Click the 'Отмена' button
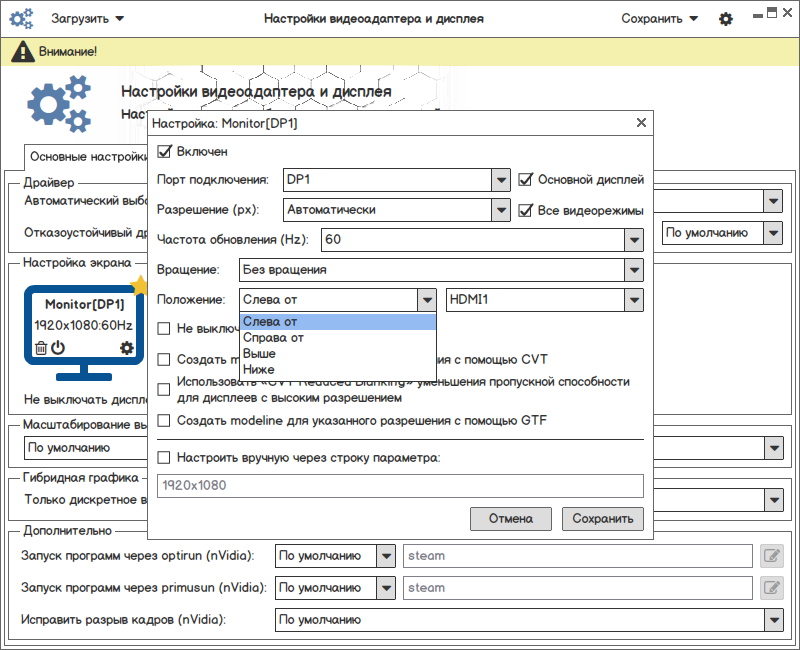Viewport: 800px width, 650px height. pos(510,519)
